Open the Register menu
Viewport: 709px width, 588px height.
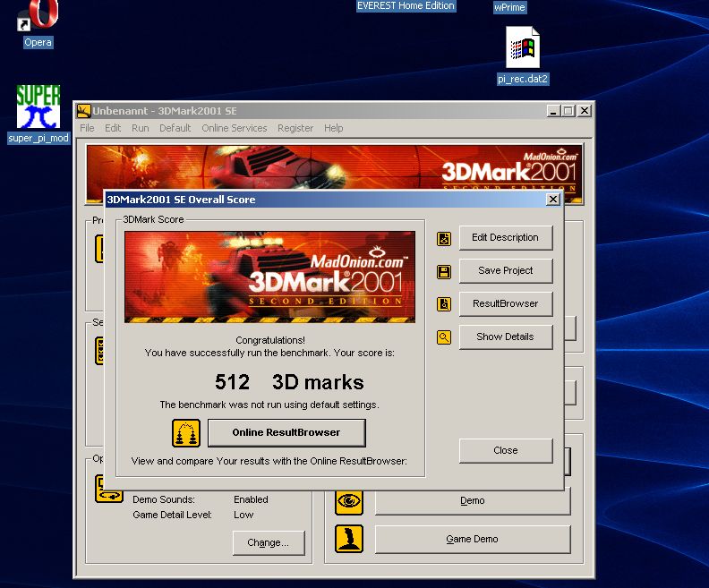click(x=295, y=128)
